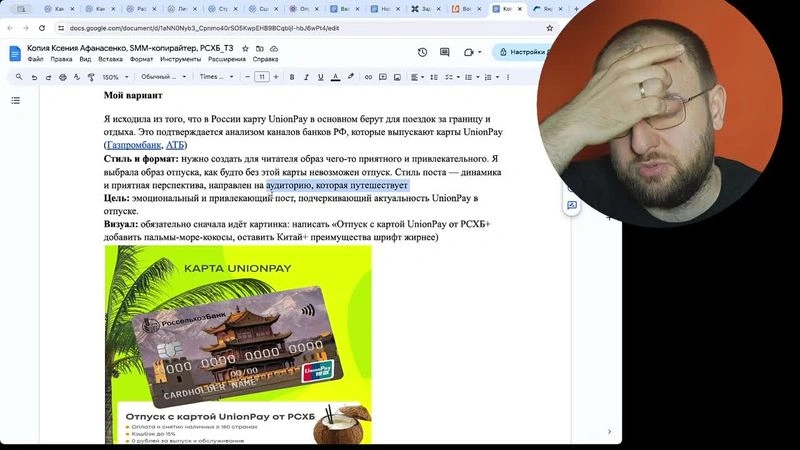Switch to the 'Вос' browser tab
Viewport: 800px width, 450px height.
pyautogui.click(x=466, y=9)
